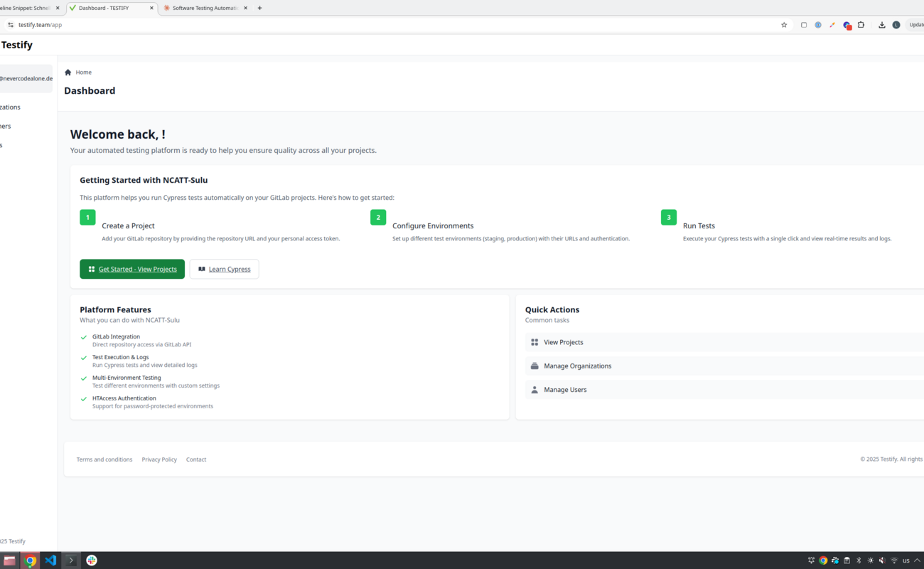Open Visual Studio Code from the taskbar
Image resolution: width=924 pixels, height=569 pixels.
[50, 560]
